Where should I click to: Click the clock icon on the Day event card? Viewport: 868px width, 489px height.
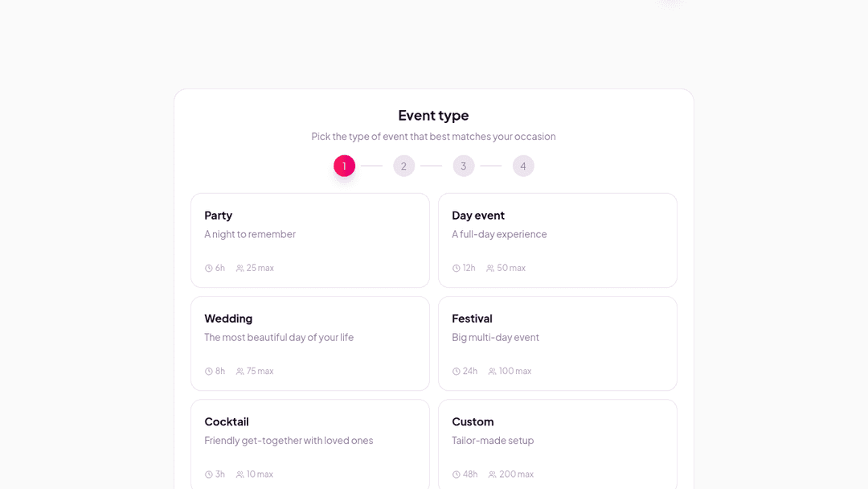pos(455,268)
